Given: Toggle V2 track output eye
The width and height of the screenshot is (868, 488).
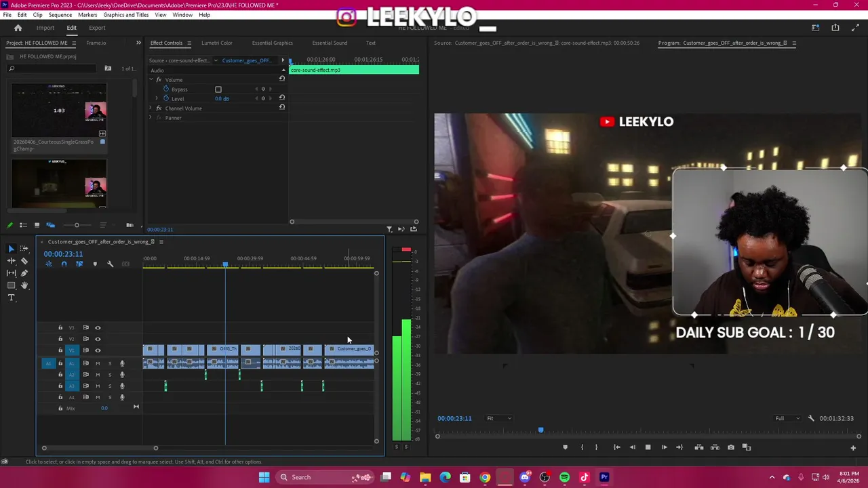Looking at the screenshot, I should tap(98, 339).
